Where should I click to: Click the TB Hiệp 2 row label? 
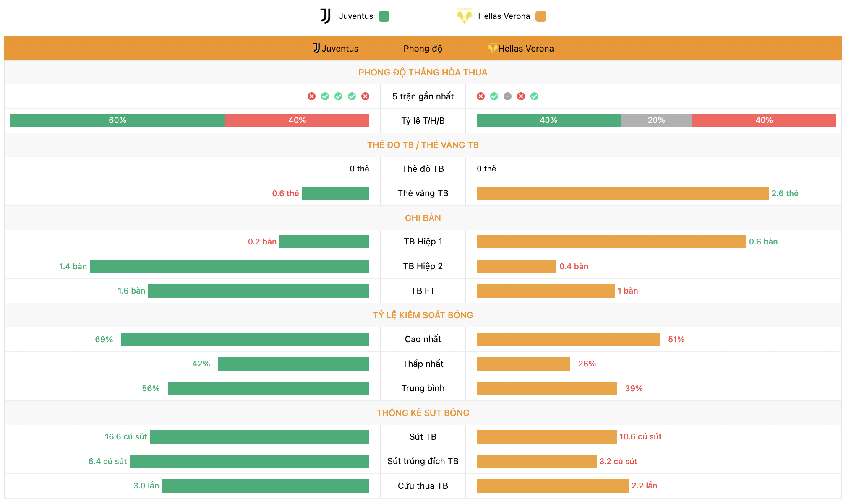423,266
